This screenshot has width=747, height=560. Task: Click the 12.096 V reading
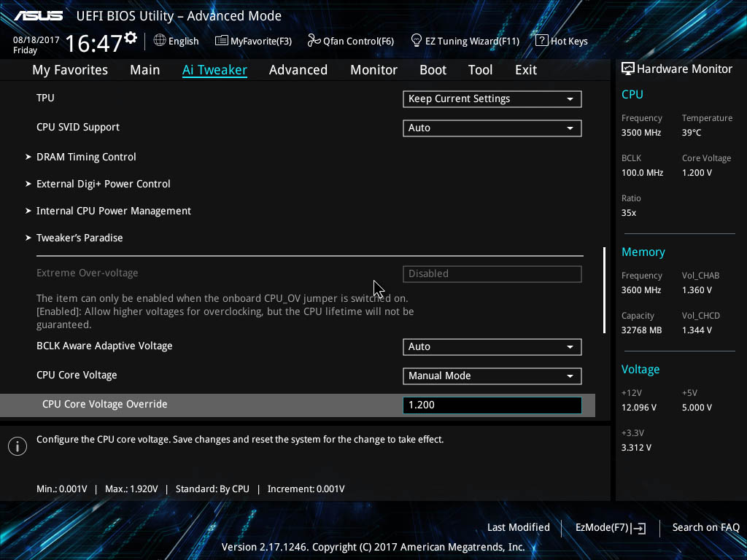(639, 408)
